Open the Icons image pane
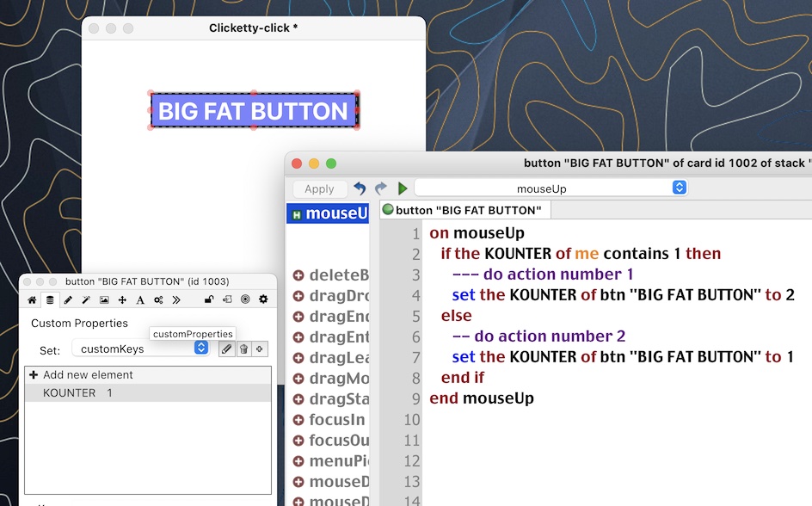Viewport: 812px width, 506px height. pos(104,299)
